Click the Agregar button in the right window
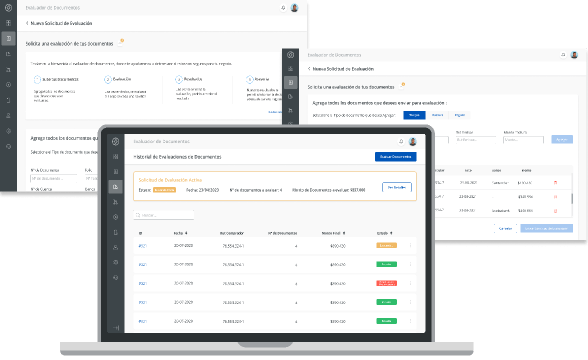This screenshot has height=360, width=588. [562, 140]
